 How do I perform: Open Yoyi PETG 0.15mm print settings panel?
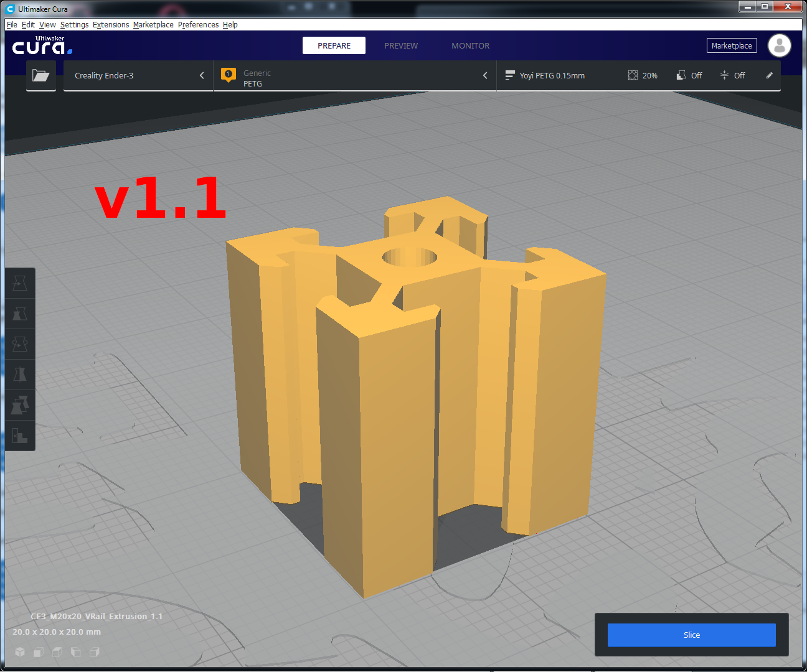pyautogui.click(x=638, y=75)
